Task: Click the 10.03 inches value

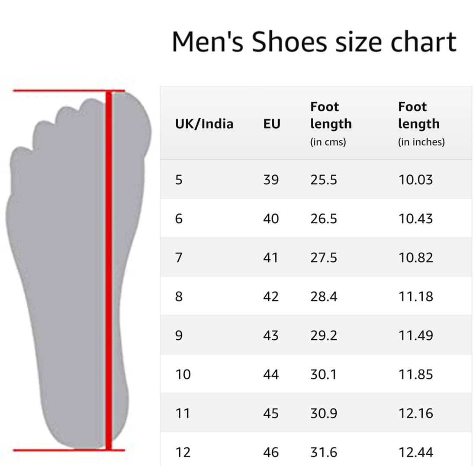Action: tap(415, 180)
